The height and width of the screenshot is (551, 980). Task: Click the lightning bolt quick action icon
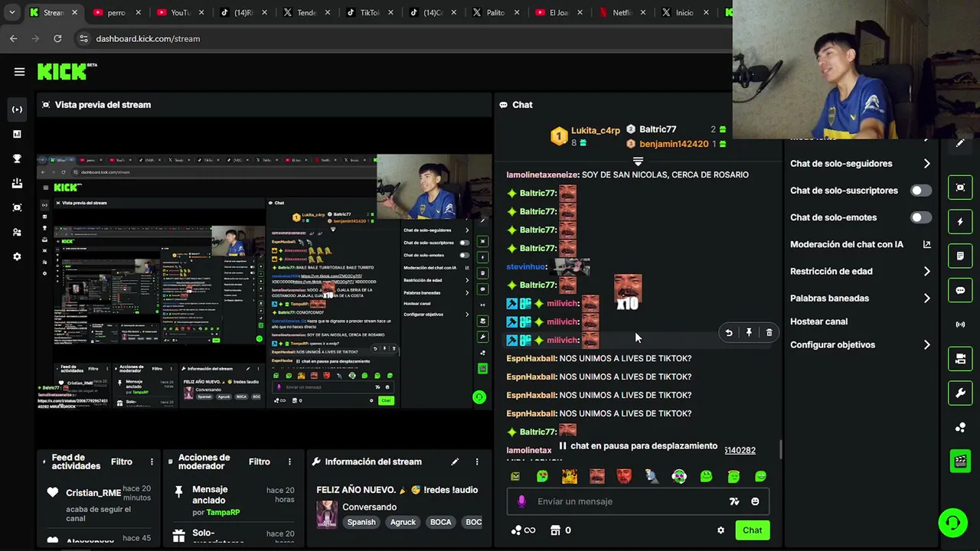(x=960, y=222)
